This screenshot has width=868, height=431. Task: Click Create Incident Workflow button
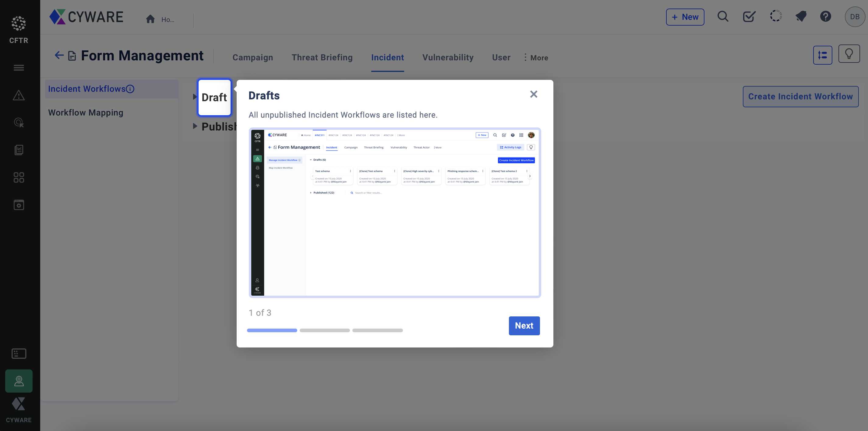[x=800, y=96]
